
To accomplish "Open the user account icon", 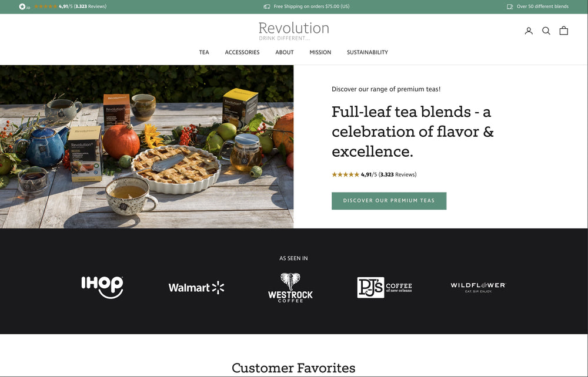I will pyautogui.click(x=529, y=31).
